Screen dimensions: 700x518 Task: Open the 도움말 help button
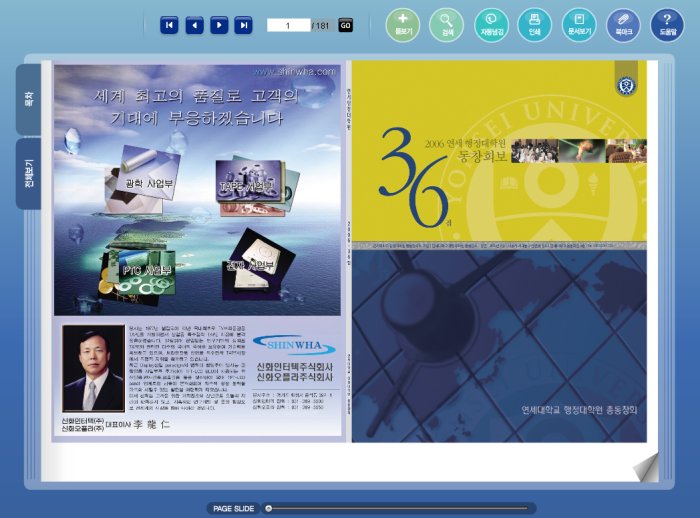667,25
